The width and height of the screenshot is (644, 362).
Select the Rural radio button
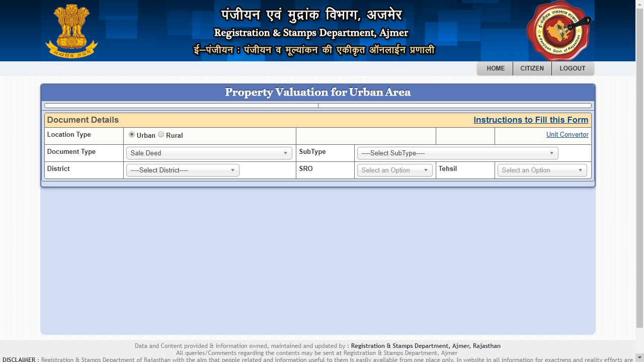click(x=161, y=135)
